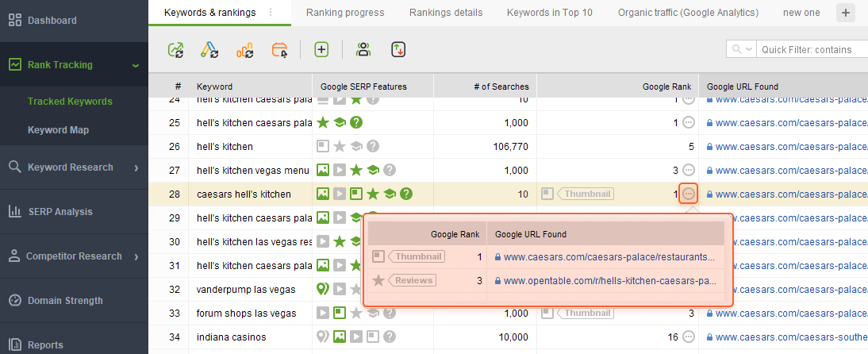Switch to the Rankings details tab

[446, 12]
